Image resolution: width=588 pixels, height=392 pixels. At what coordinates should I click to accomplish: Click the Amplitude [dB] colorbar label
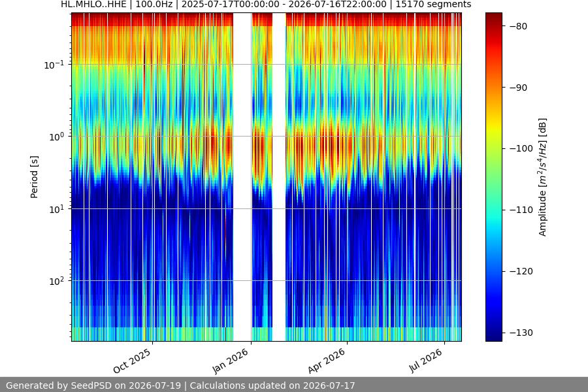(543, 177)
